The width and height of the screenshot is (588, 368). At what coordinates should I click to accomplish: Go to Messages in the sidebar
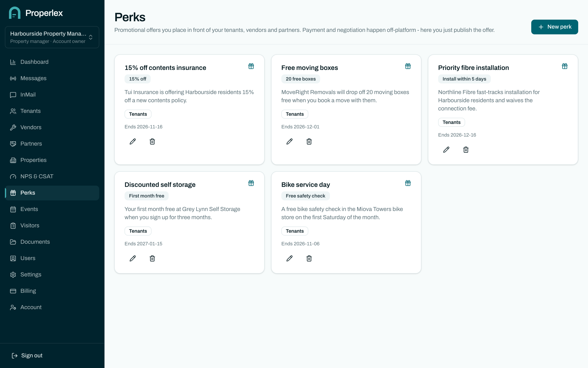52,78
